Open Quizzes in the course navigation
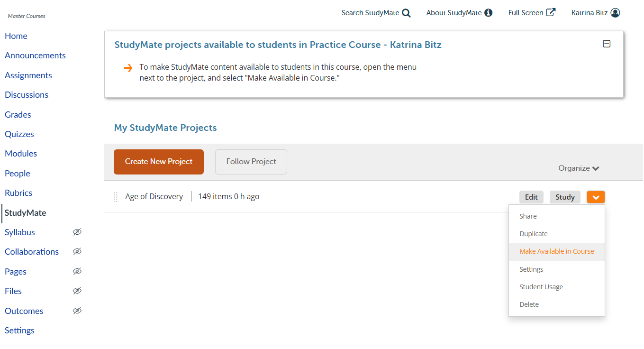This screenshot has width=644, height=349. (x=19, y=134)
